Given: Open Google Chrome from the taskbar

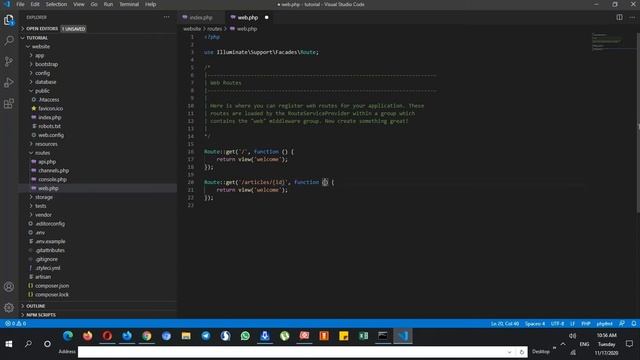Looking at the screenshot, I should point(147,336).
